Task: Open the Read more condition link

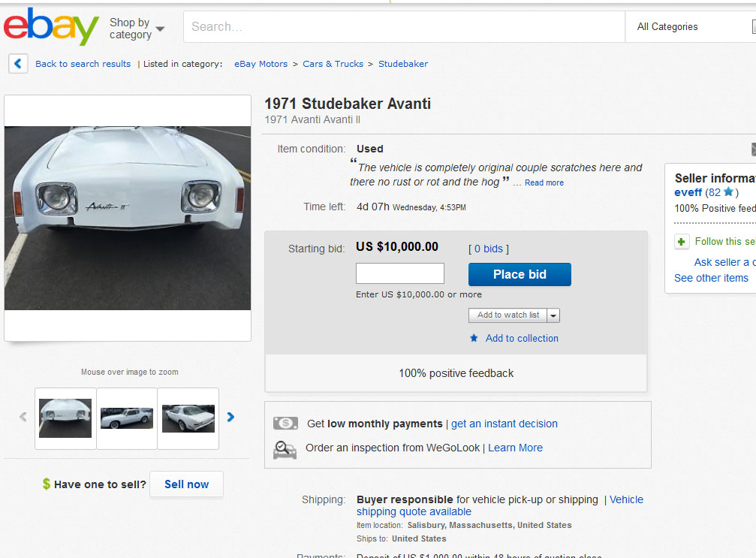Action: click(x=544, y=182)
